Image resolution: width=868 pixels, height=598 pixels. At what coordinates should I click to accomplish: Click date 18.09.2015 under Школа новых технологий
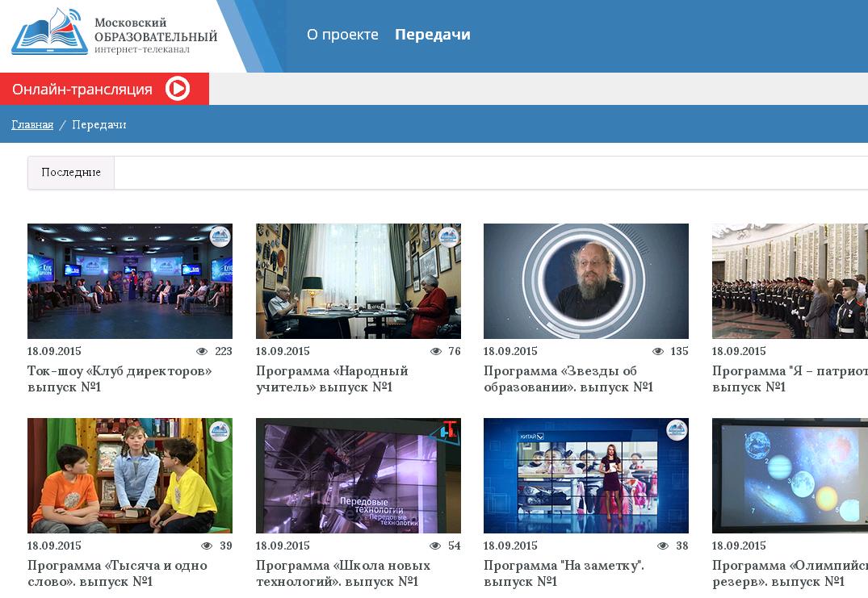tap(283, 546)
